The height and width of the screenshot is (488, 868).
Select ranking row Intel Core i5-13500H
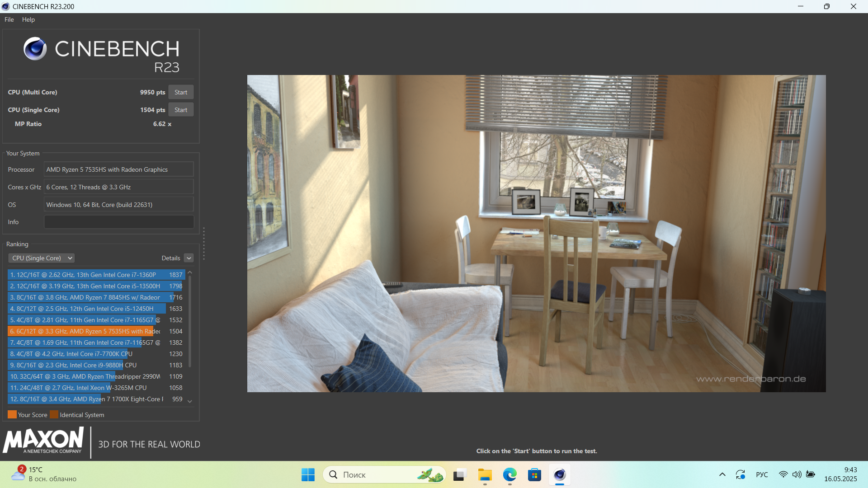96,286
